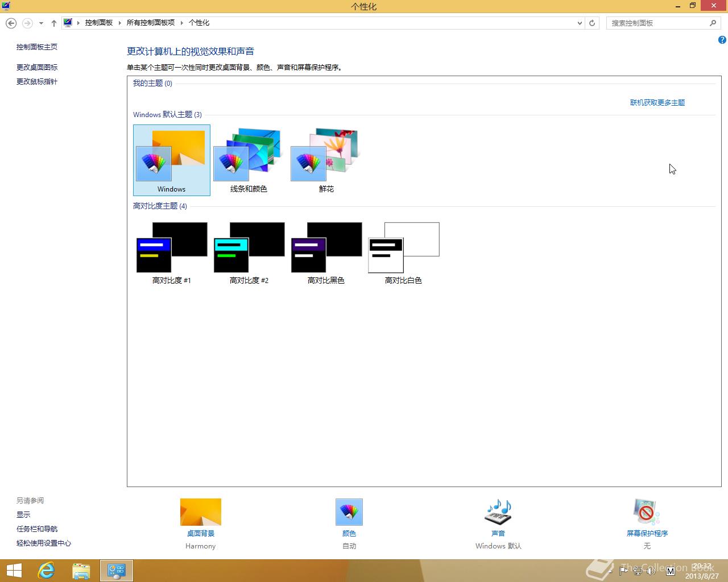Open 任务栏和导航 link
Screen dimensions: 728x582
pos(37,529)
